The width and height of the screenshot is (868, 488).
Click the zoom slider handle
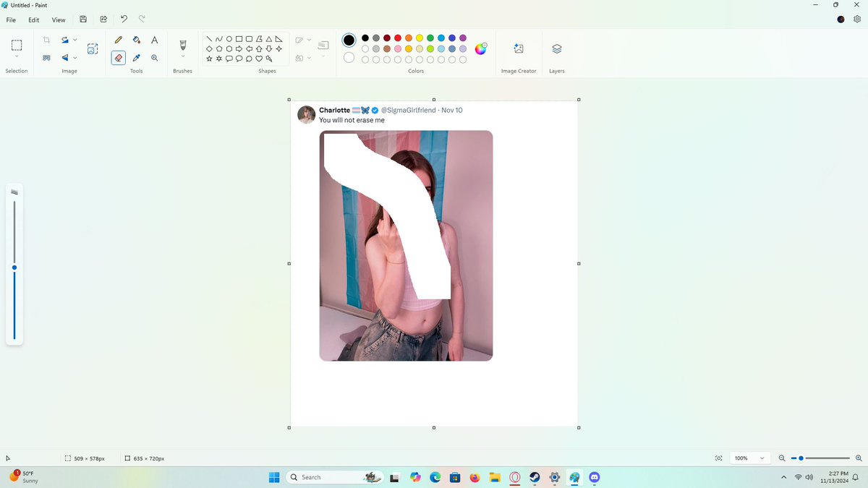click(x=801, y=458)
